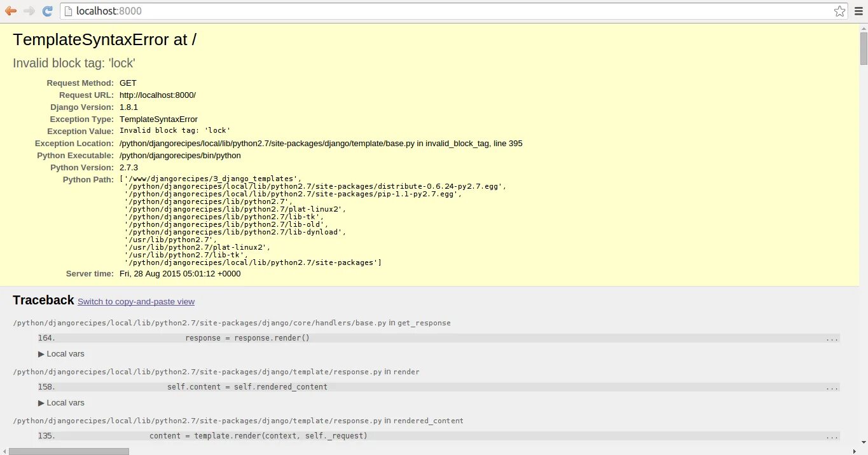Click the 'Request Method:' label
Image resolution: width=868 pixels, height=455 pixels.
[80, 83]
